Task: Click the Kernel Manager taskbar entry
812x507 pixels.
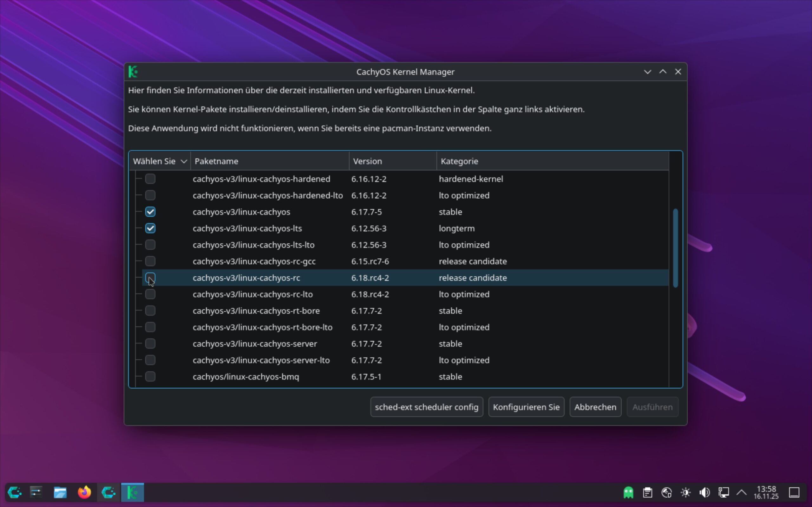Action: tap(133, 492)
